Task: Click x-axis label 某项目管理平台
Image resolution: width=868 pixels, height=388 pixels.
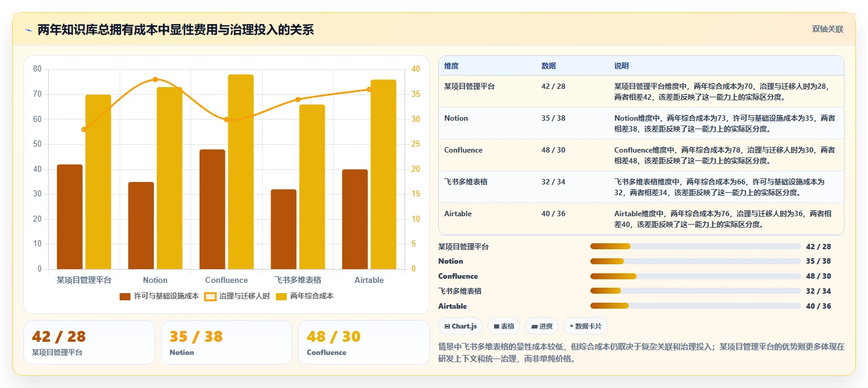Action: tap(84, 280)
